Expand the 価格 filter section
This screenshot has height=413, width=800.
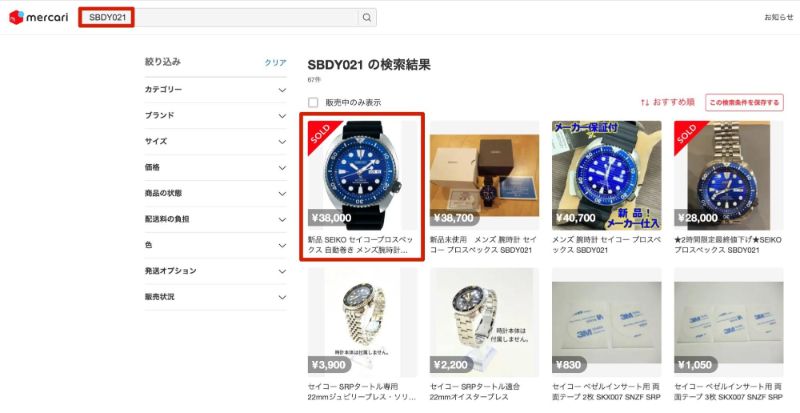[215, 167]
